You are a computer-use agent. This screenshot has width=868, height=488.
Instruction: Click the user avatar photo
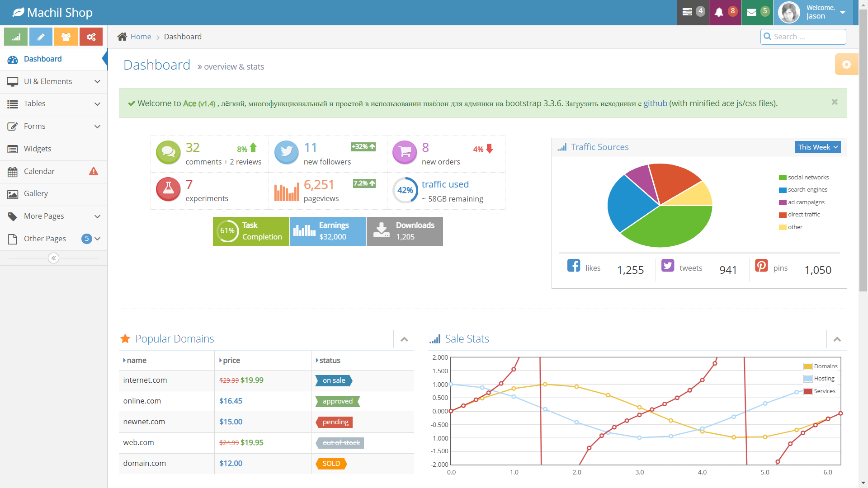789,12
